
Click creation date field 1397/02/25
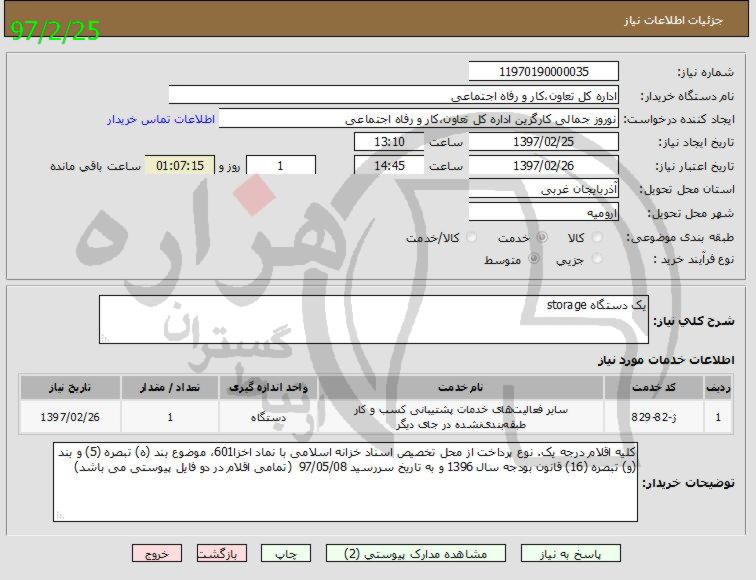coord(543,142)
